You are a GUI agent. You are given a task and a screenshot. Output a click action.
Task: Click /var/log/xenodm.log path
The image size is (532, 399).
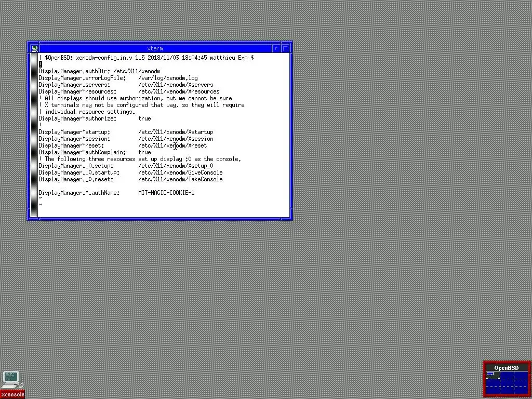(x=168, y=78)
